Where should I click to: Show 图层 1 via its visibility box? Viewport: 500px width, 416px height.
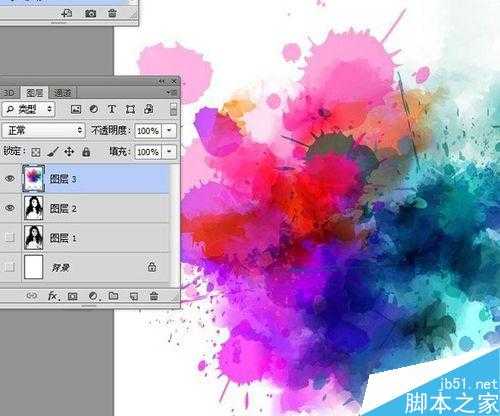pyautogui.click(x=10, y=237)
